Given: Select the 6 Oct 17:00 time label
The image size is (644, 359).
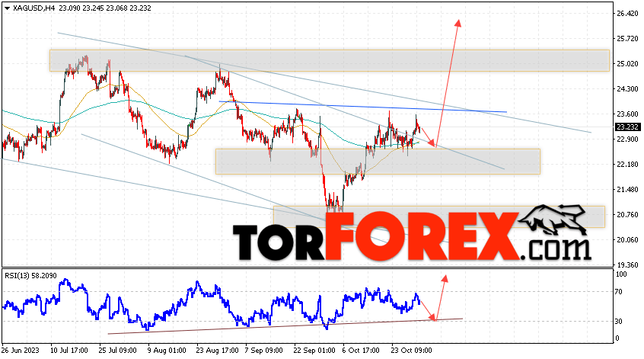Looking at the screenshot, I should click(361, 351).
